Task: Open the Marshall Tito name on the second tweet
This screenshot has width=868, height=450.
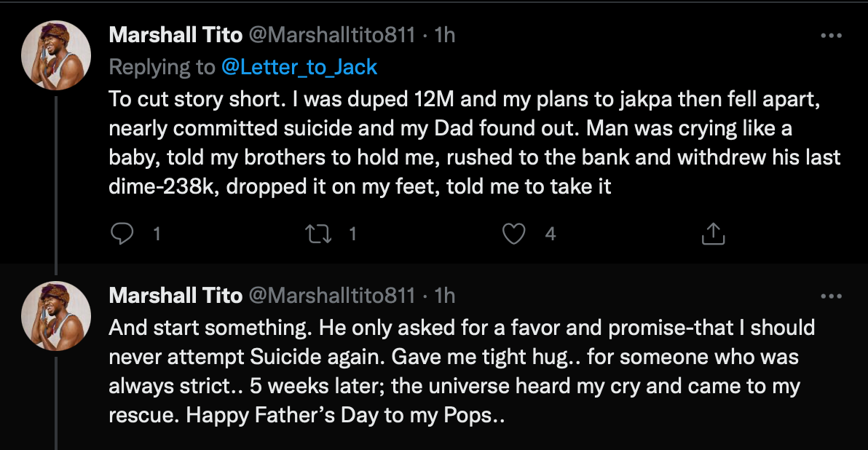Action: coord(175,296)
